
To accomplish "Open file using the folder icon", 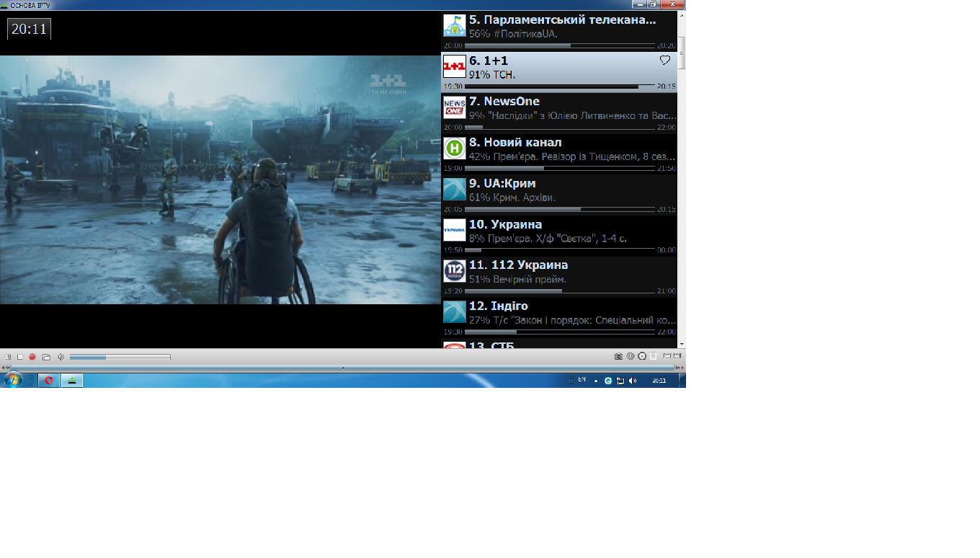I will [x=46, y=357].
